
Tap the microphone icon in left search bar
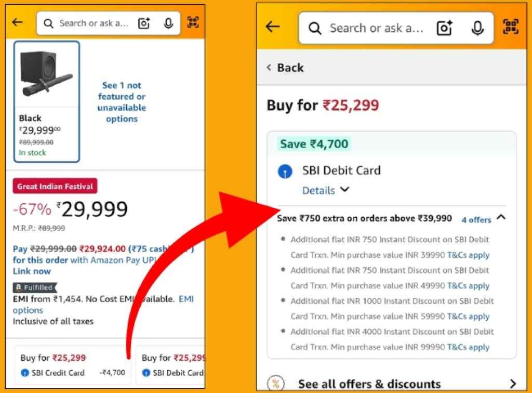168,23
